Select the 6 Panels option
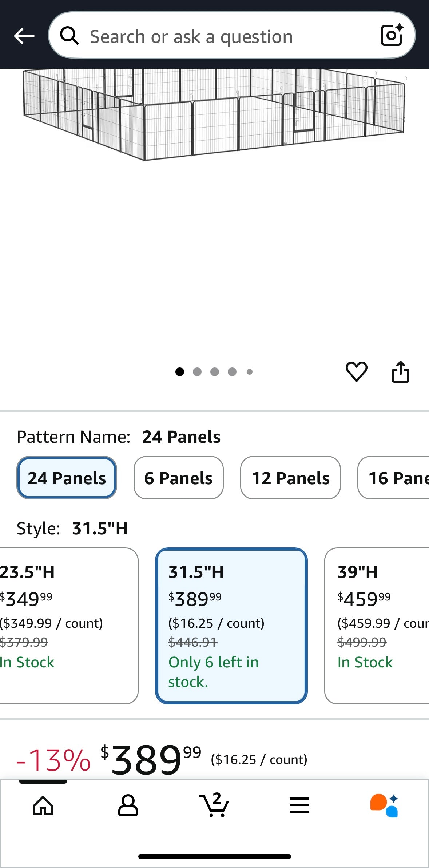The image size is (429, 868). click(178, 478)
